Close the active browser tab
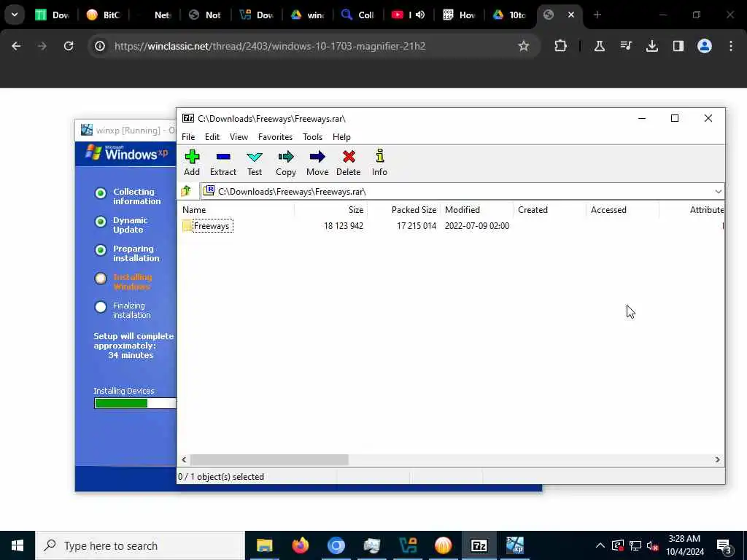The width and height of the screenshot is (747, 560). point(570,15)
